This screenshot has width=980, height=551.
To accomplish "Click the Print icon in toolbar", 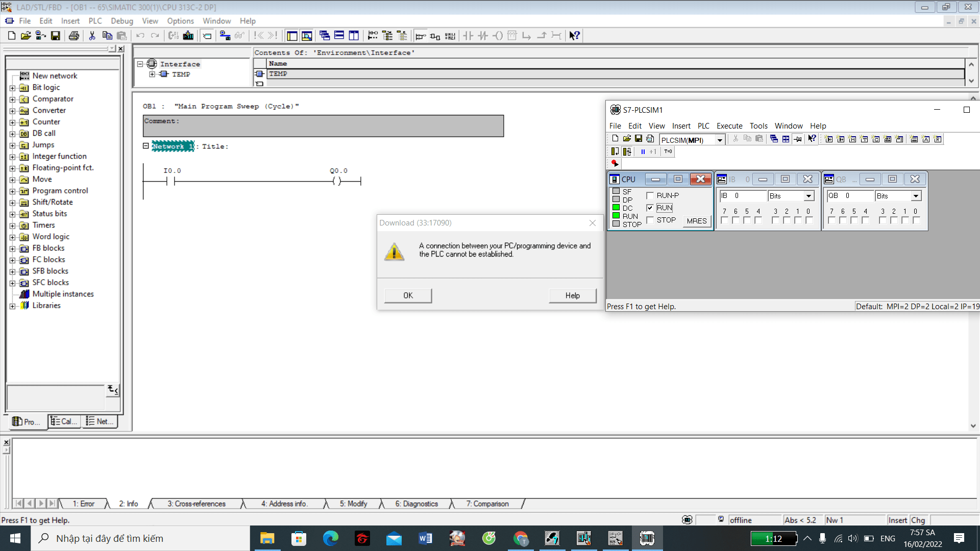I will (74, 36).
